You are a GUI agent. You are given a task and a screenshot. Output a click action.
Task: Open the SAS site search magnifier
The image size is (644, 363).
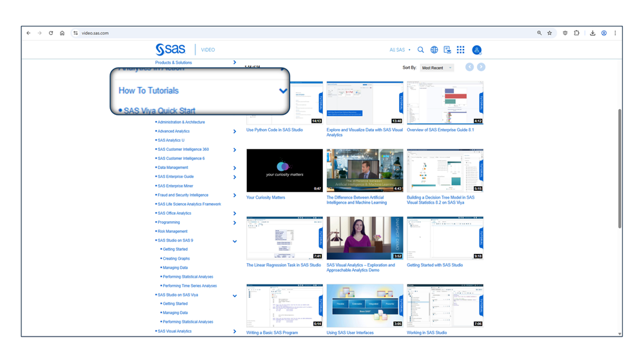click(x=420, y=50)
